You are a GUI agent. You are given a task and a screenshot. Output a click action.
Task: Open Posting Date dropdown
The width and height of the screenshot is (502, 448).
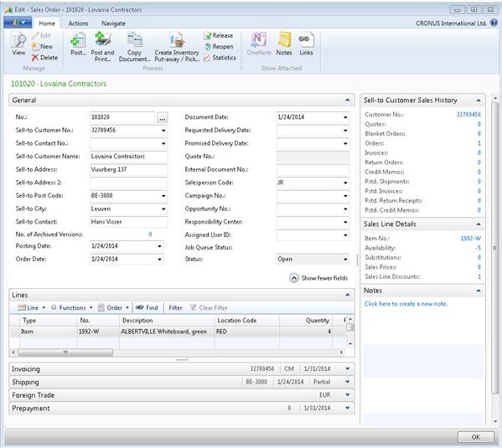(x=159, y=246)
